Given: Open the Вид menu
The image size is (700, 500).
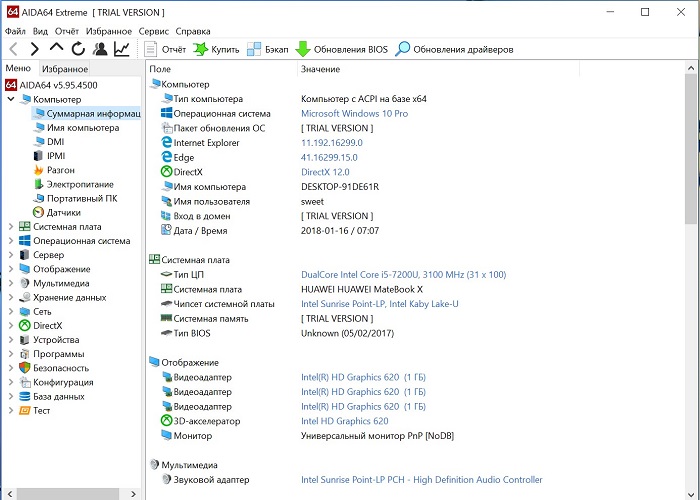Looking at the screenshot, I should click(x=40, y=31).
